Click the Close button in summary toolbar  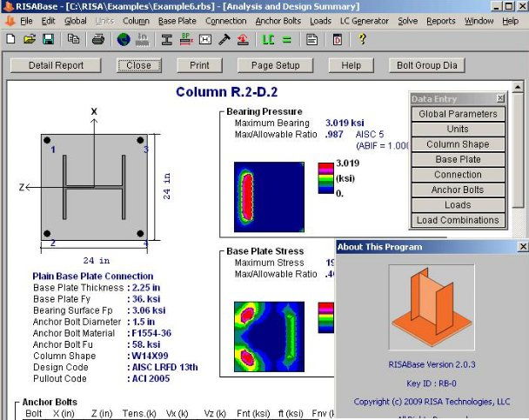[x=139, y=65]
